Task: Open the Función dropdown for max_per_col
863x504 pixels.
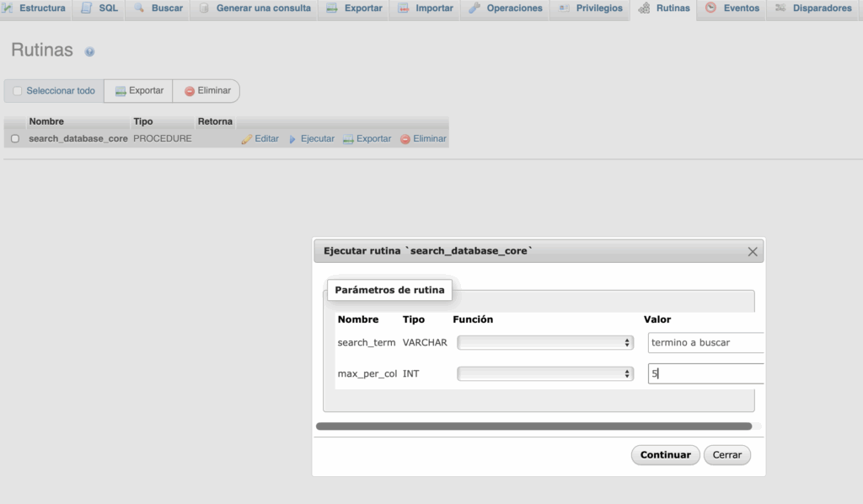Action: [544, 373]
